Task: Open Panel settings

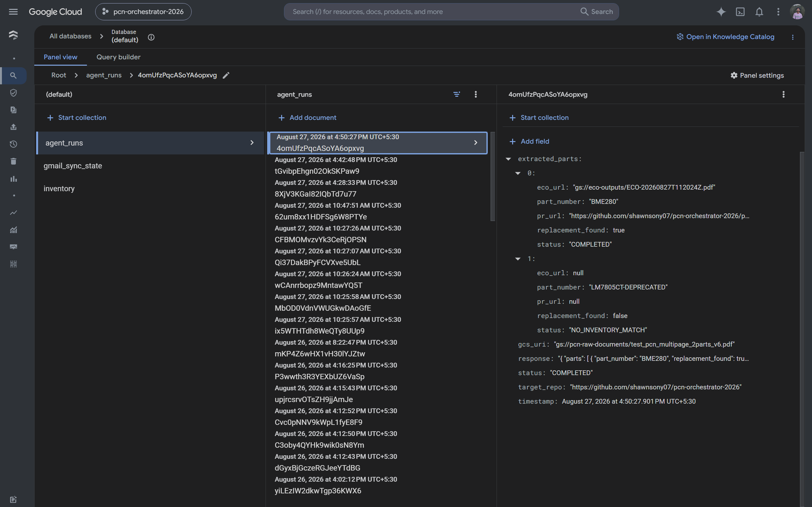Action: (x=757, y=75)
